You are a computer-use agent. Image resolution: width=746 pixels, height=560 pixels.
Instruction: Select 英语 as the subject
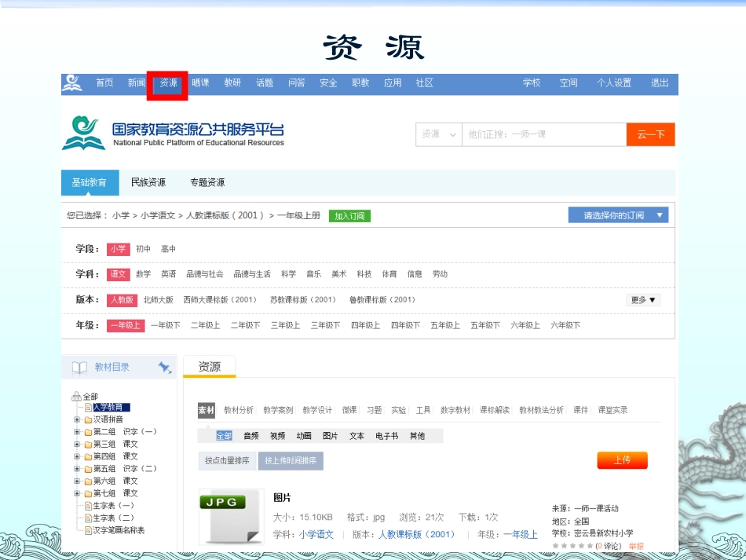pyautogui.click(x=168, y=274)
